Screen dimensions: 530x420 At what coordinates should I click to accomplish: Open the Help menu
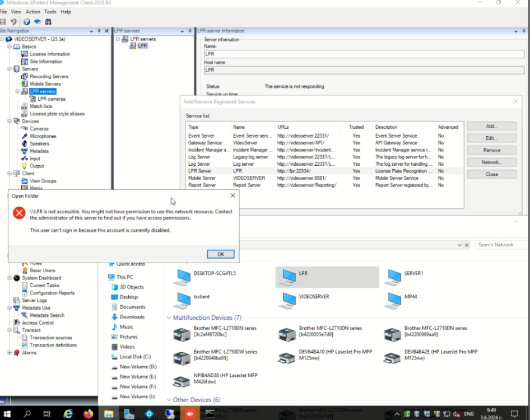(x=66, y=12)
